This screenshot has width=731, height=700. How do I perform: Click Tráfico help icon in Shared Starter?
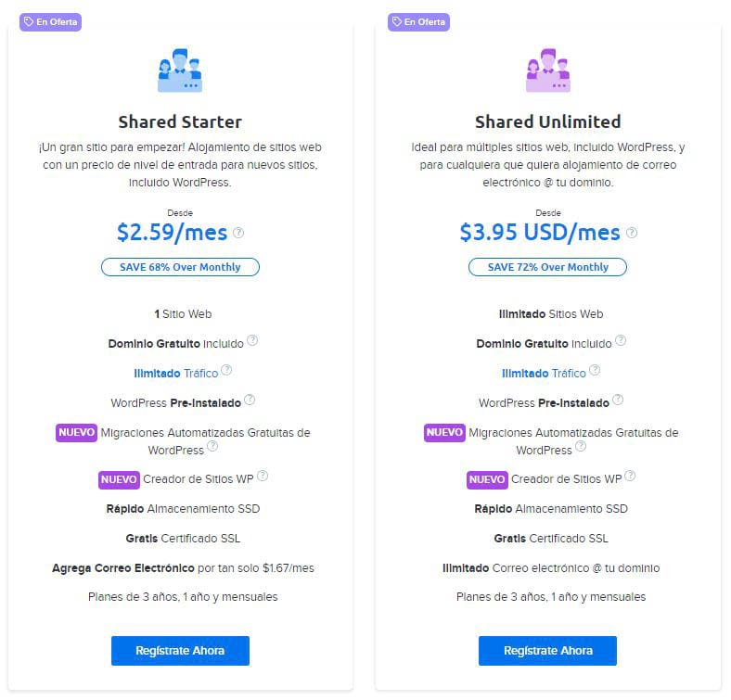[227, 371]
